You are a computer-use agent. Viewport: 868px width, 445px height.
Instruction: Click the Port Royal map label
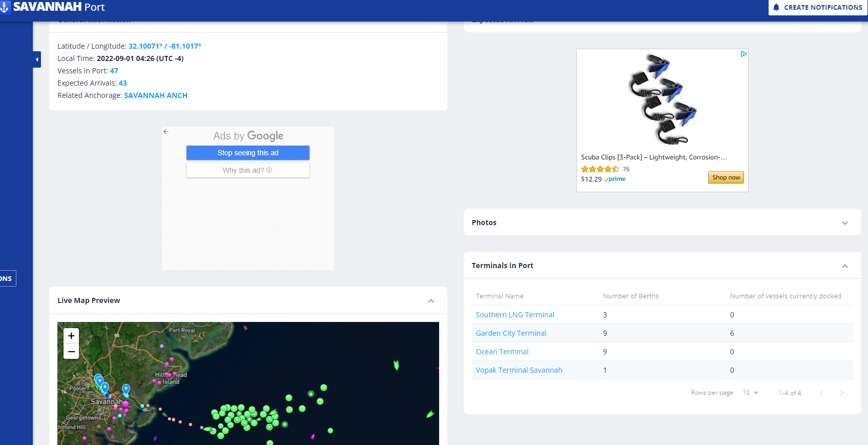182,330
